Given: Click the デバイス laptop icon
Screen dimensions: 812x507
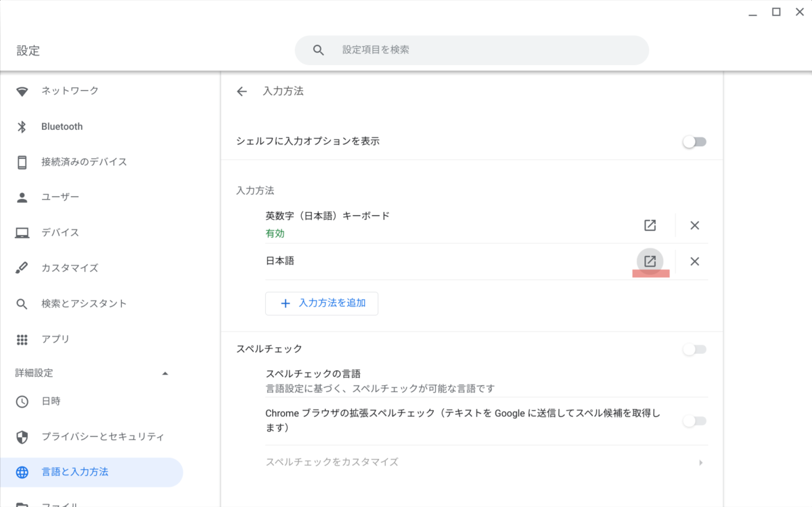Looking at the screenshot, I should pyautogui.click(x=22, y=233).
